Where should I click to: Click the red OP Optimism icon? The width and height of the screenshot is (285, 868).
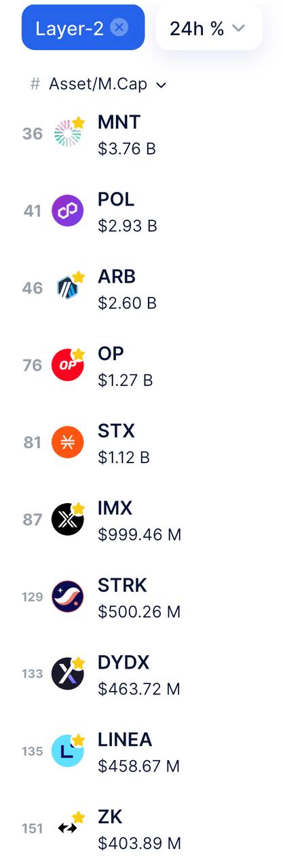pos(68,365)
